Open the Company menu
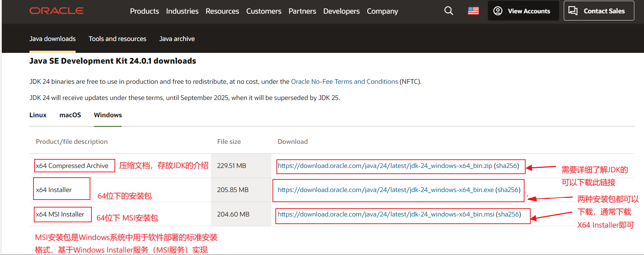Screen dimensions: 644x255 tap(382, 11)
